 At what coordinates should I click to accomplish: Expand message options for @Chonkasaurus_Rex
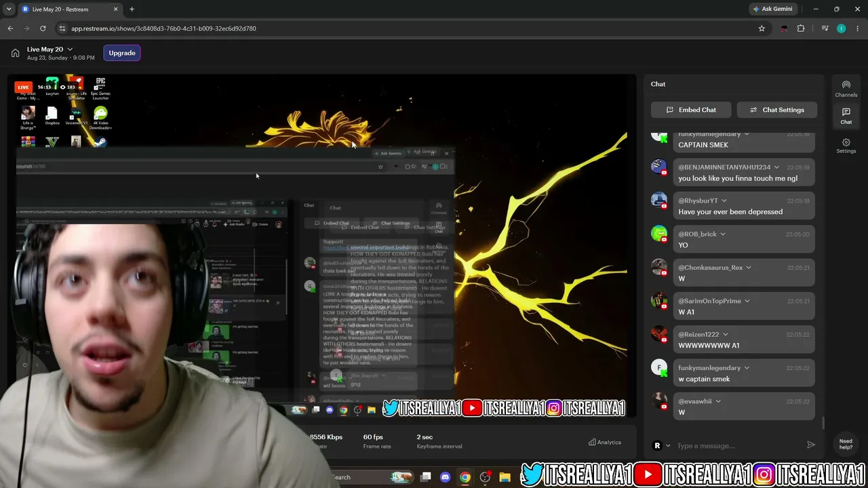[x=749, y=268]
